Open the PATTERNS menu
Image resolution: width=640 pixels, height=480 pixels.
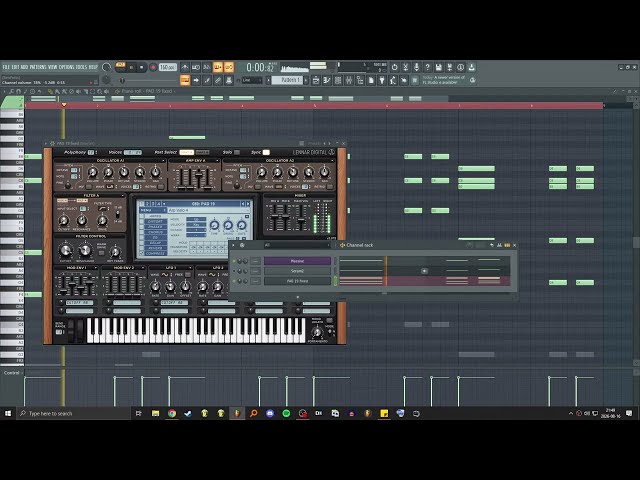(38, 67)
